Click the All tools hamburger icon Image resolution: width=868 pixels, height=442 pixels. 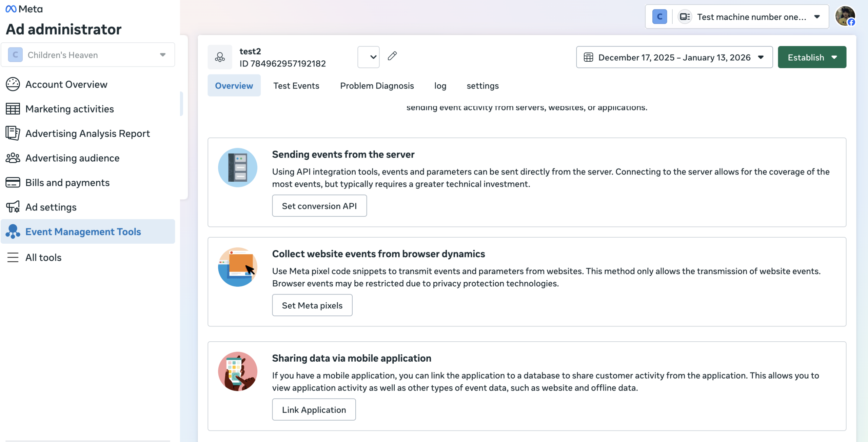point(13,257)
